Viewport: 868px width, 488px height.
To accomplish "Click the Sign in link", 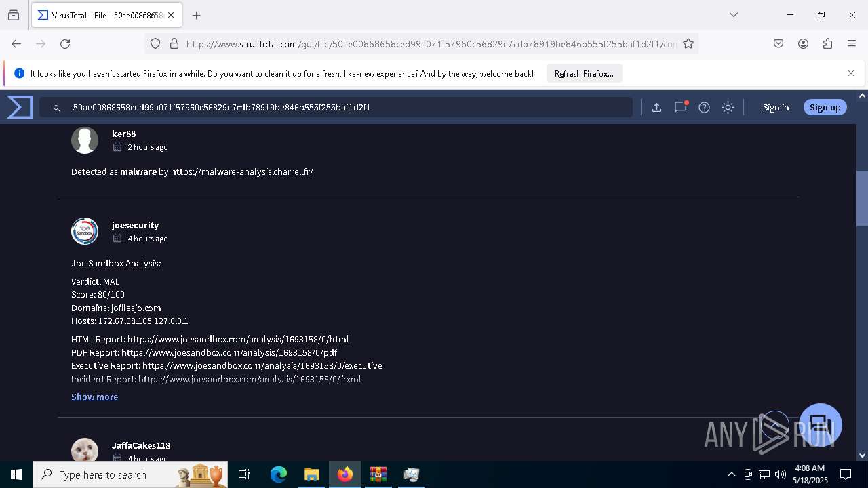I will (x=776, y=107).
